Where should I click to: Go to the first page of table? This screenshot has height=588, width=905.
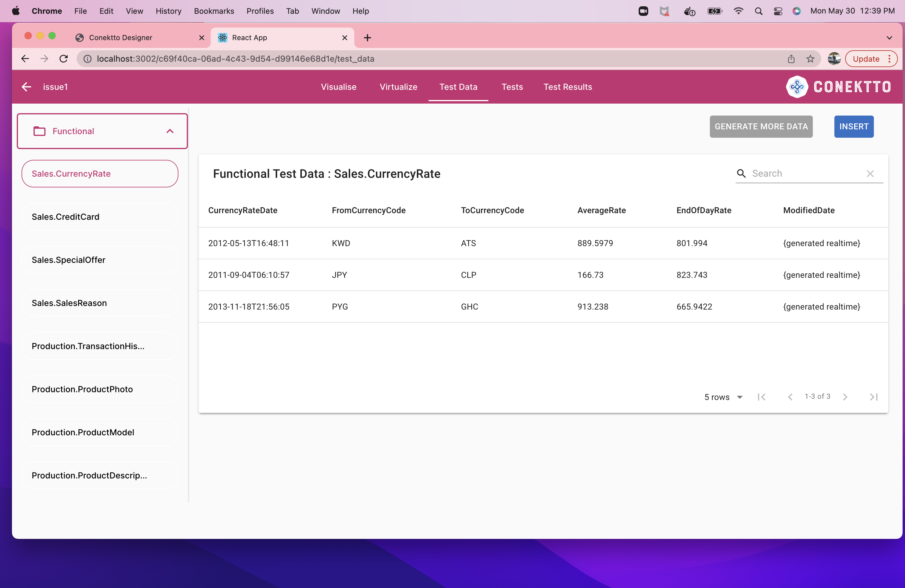click(761, 397)
